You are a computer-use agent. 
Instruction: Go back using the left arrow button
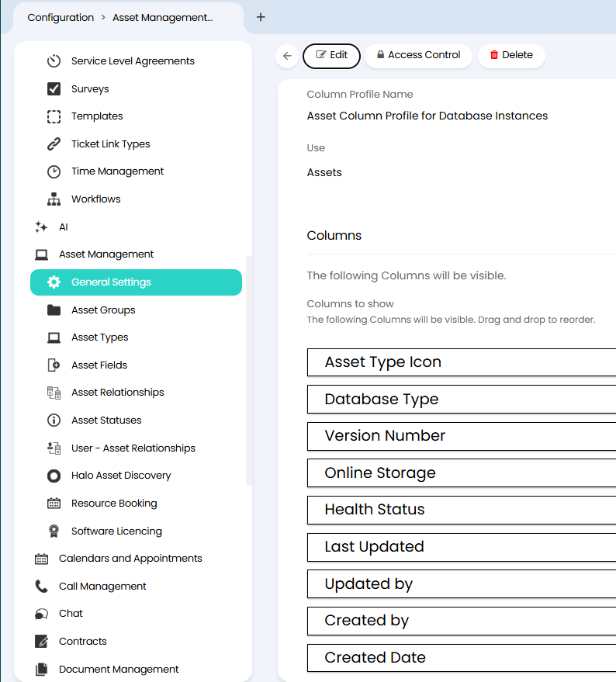point(287,56)
